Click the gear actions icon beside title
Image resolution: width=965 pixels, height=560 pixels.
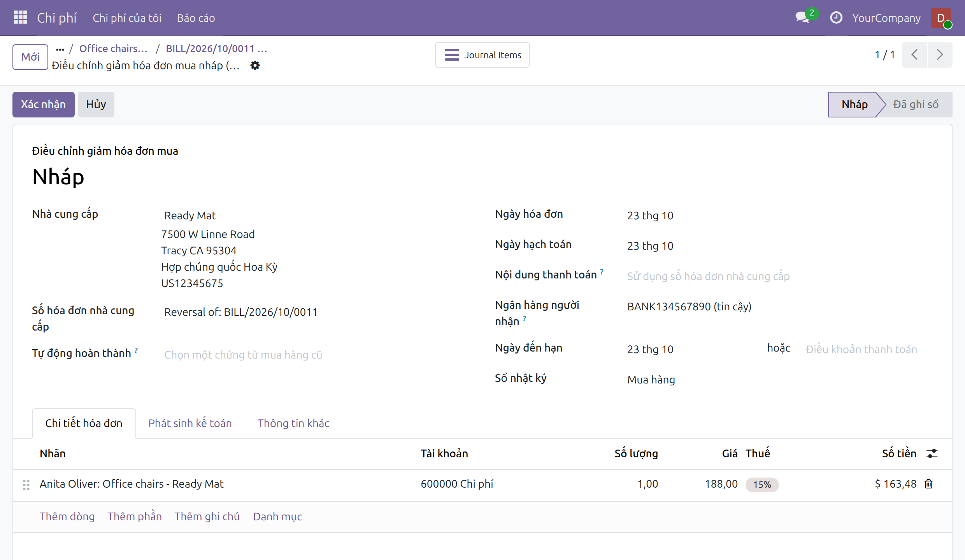255,65
